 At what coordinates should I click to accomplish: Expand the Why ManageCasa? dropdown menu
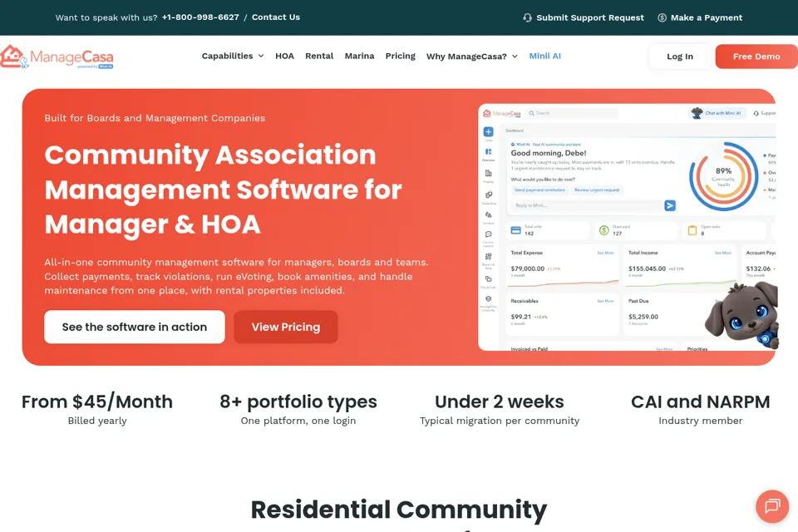tap(472, 57)
